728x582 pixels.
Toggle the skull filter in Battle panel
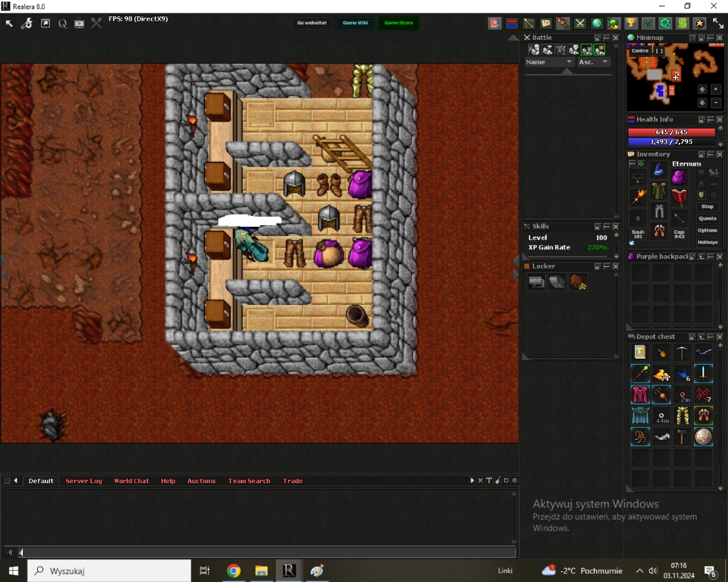coord(574,50)
